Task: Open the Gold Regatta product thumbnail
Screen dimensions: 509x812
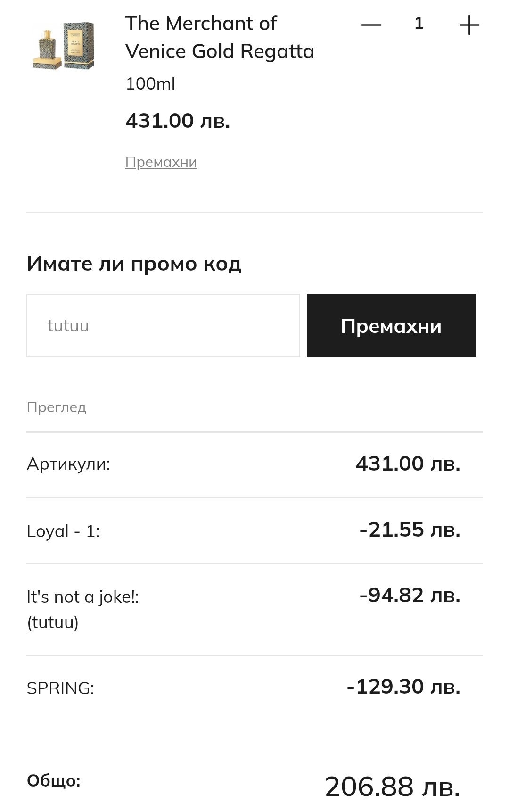Action: point(64,46)
